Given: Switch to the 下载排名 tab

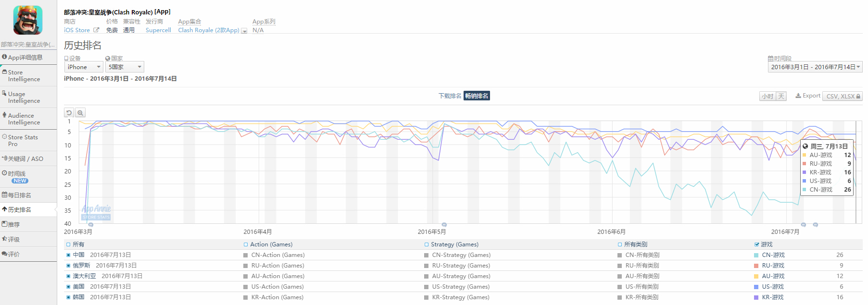Looking at the screenshot, I should (450, 96).
